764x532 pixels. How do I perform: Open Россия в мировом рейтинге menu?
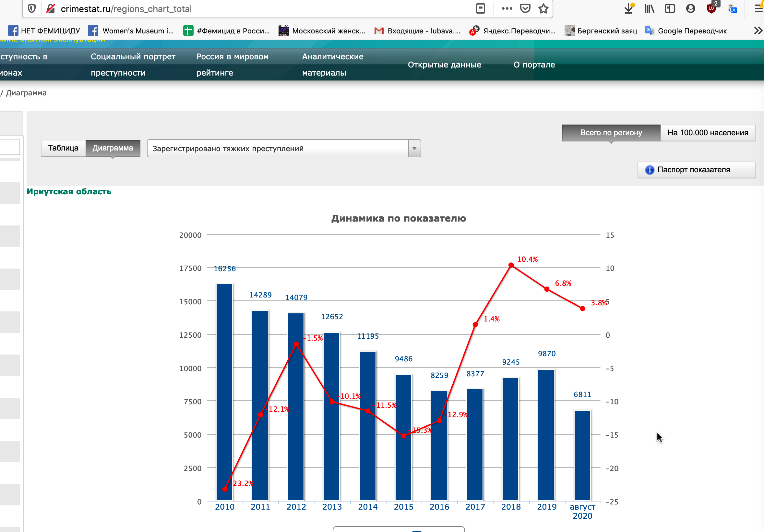(232, 65)
